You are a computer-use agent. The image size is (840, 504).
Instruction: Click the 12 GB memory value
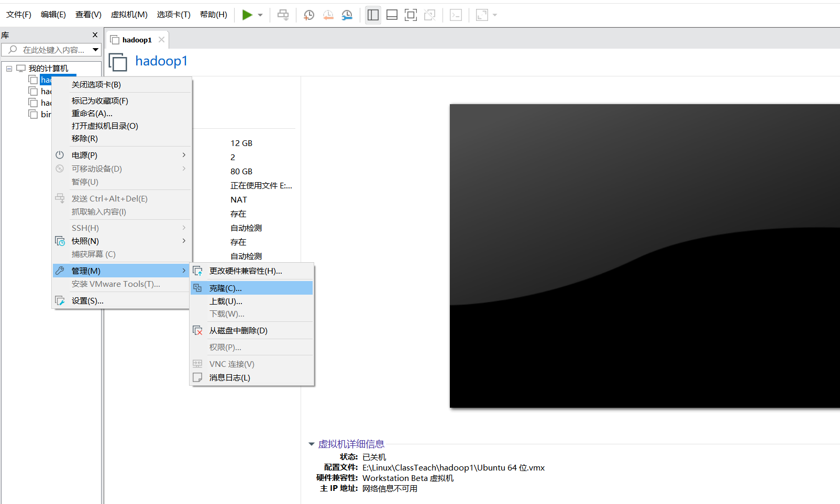coord(241,143)
